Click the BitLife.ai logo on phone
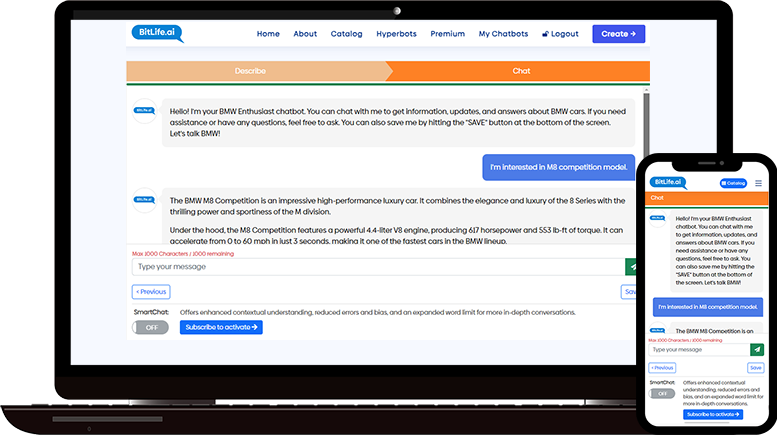 [x=668, y=182]
